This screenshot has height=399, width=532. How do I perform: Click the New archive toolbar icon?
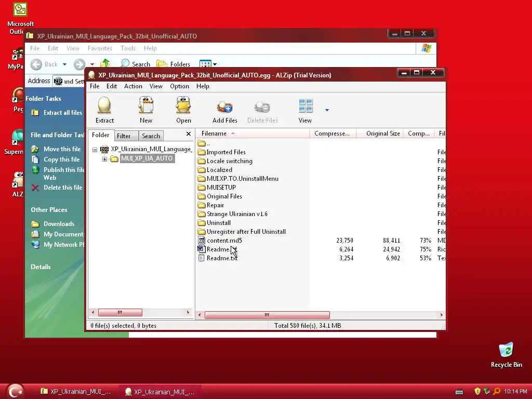146,105
